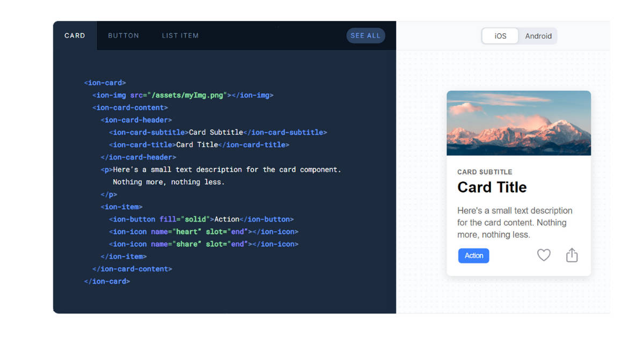
Task: Switch the preview to Android mode
Action: (x=538, y=36)
